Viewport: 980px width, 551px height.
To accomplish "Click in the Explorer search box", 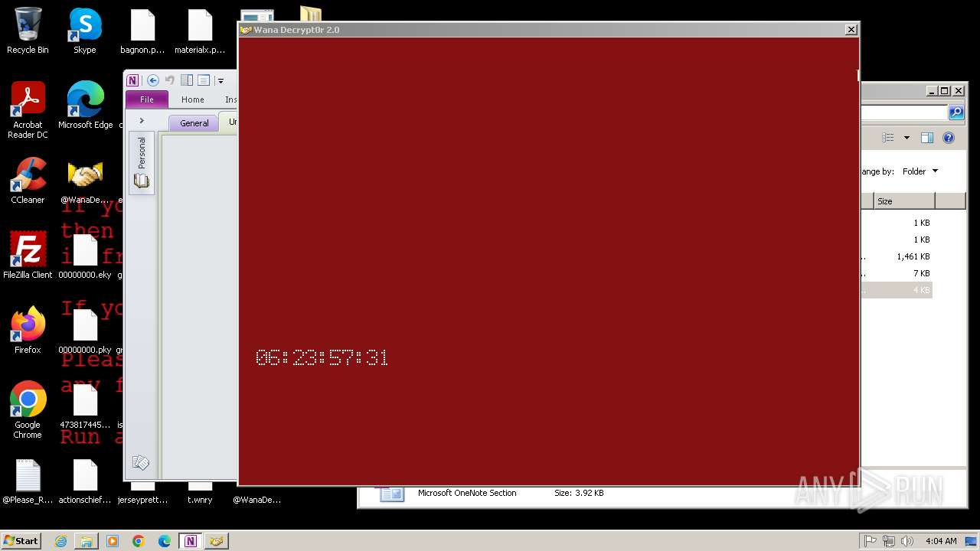I will tap(904, 112).
